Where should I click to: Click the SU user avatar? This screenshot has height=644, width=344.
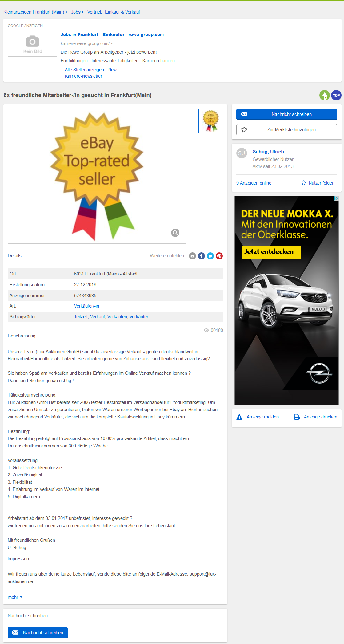pyautogui.click(x=242, y=153)
